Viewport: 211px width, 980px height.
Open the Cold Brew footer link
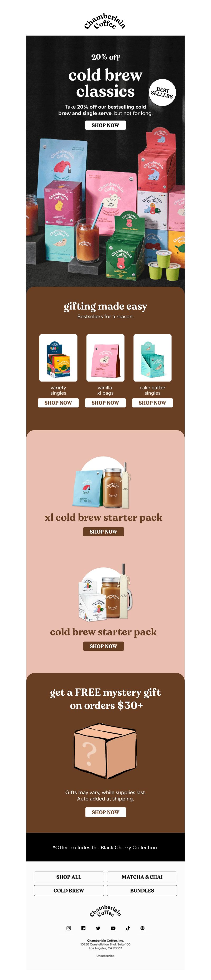(69, 890)
